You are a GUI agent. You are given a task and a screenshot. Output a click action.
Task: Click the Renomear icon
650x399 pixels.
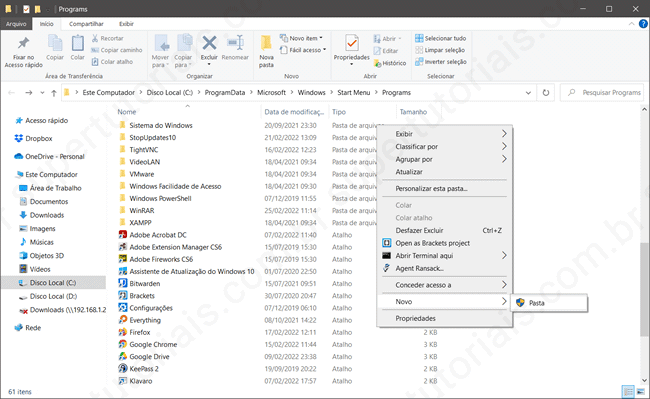coord(235,43)
